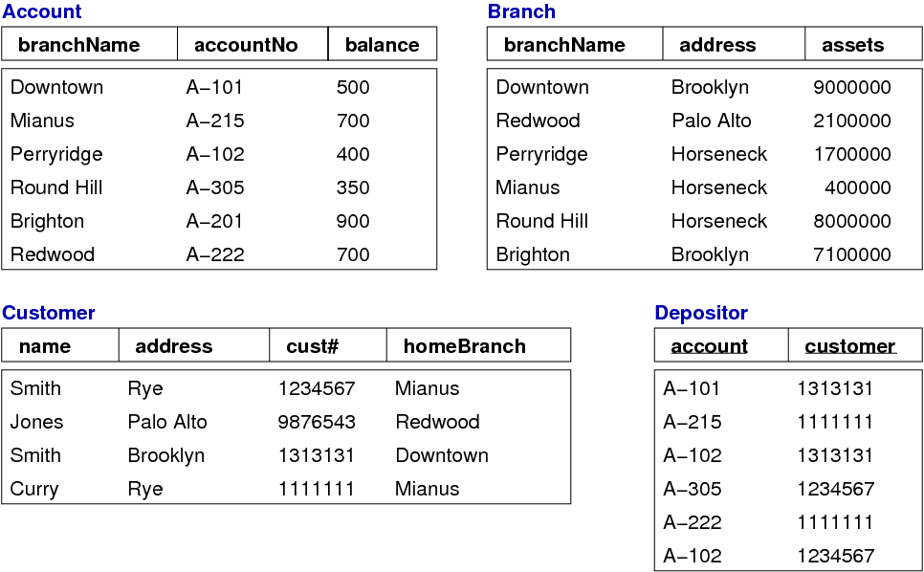Click A-222 in Depositor table
This screenshot has width=924, height=572.
[693, 522]
